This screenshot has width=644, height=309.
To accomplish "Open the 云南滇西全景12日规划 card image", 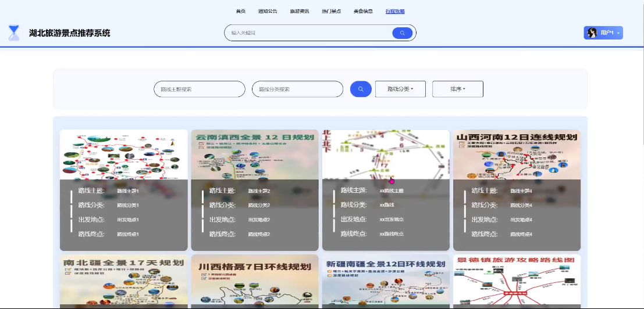I will pos(255,154).
